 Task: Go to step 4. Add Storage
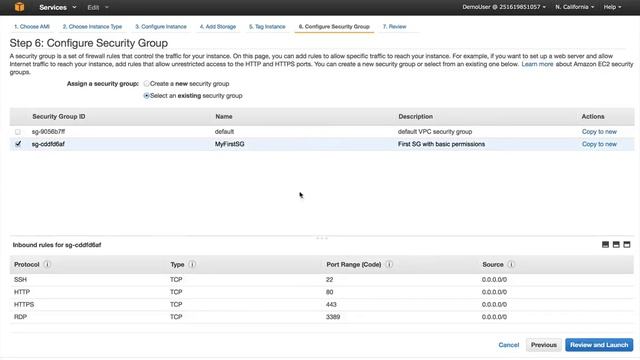pos(218,27)
